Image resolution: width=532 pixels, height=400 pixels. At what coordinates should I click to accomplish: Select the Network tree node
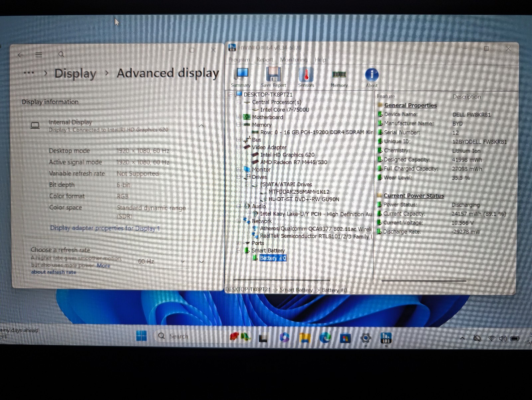pyautogui.click(x=262, y=221)
